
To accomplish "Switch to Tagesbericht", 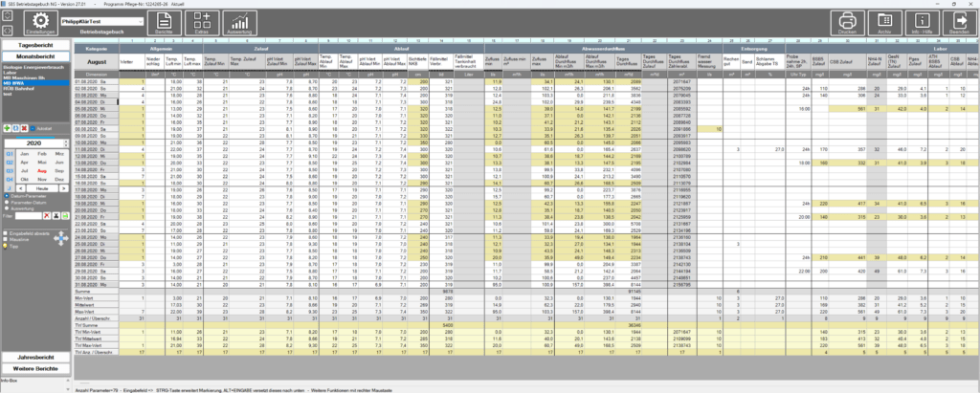I will tap(35, 46).
